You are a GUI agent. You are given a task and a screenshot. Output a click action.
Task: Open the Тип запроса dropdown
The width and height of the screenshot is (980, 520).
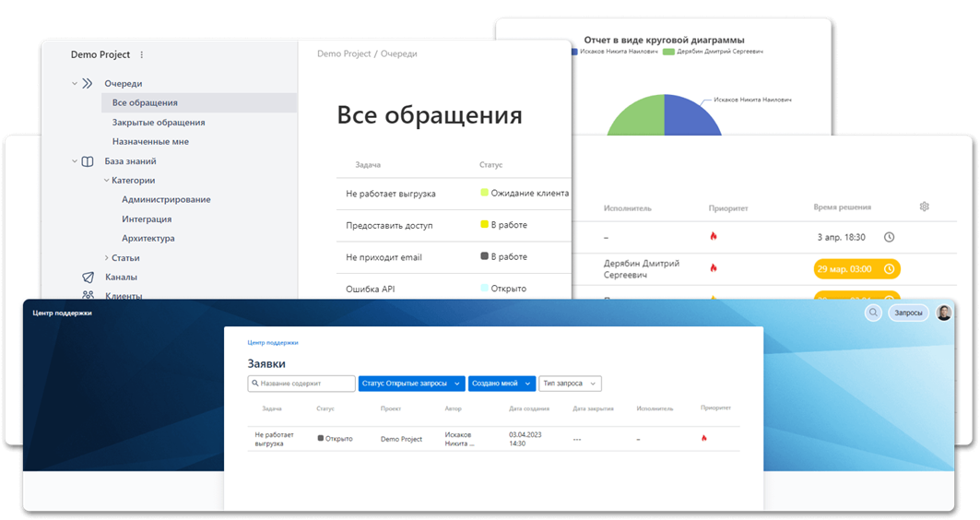pos(570,384)
